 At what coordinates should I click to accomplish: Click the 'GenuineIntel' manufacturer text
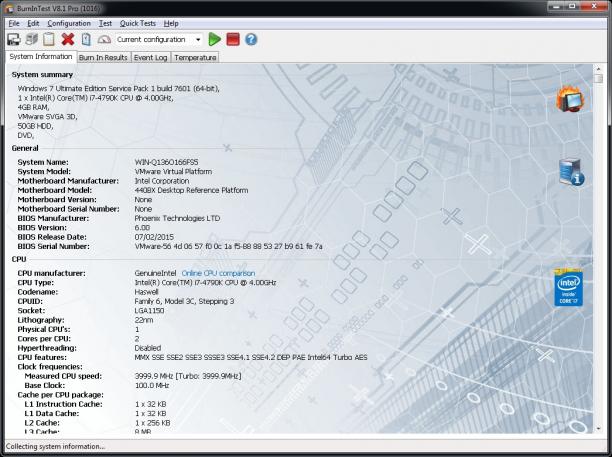pyautogui.click(x=155, y=273)
